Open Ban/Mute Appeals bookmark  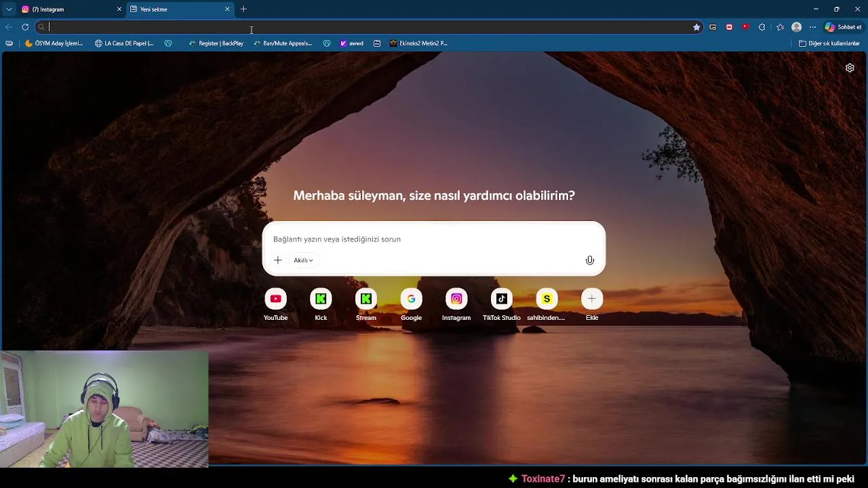283,43
